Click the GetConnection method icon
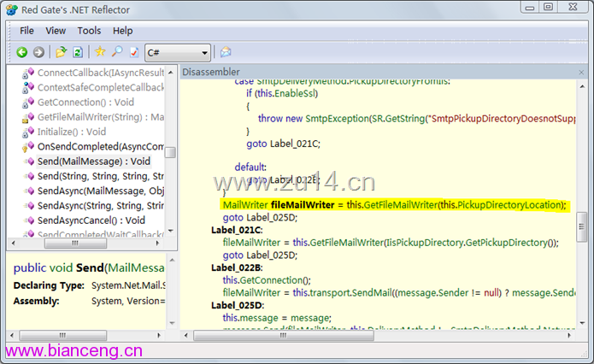 28,103
